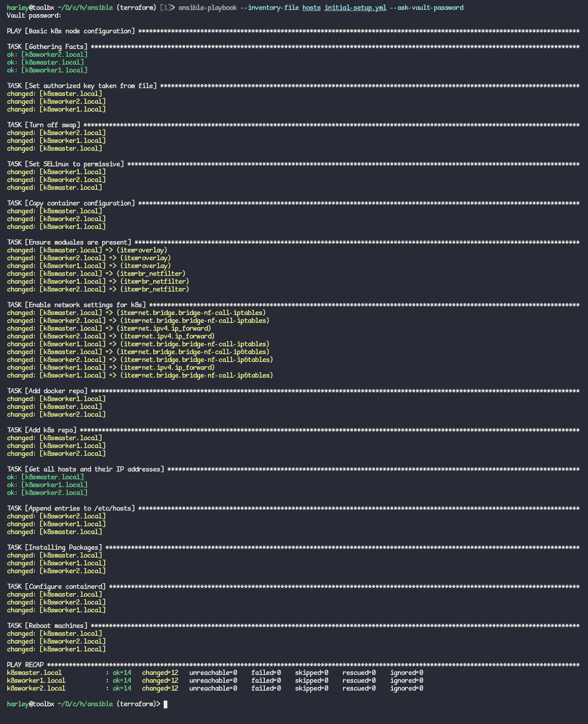Click the TASK [Installing Packages] header
This screenshot has width=588, height=724.
coord(55,548)
